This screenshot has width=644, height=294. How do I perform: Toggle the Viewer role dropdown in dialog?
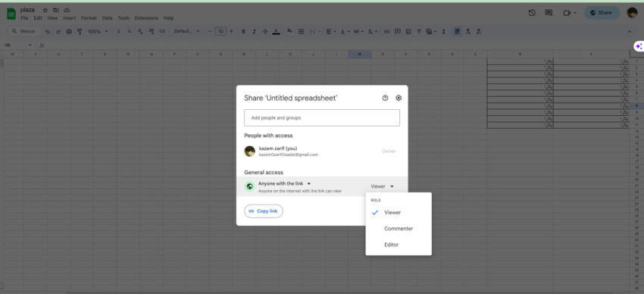382,186
